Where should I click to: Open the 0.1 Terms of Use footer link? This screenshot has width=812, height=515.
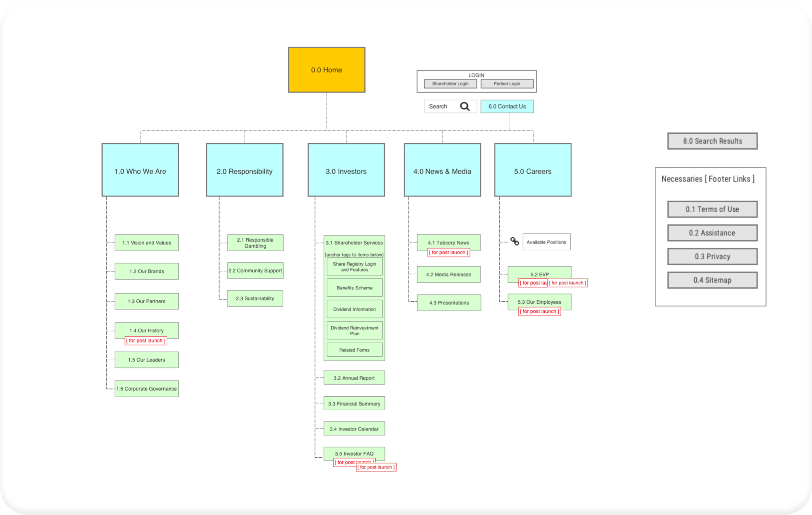(712, 209)
